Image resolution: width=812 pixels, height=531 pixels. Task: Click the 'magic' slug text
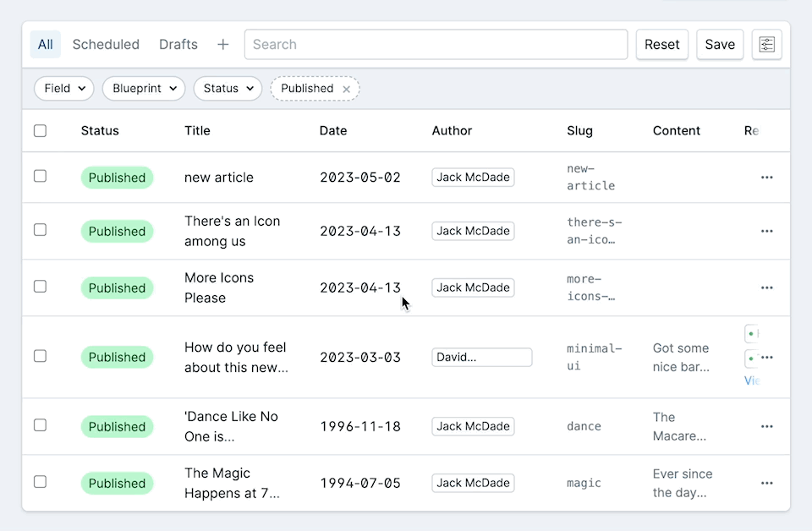click(x=584, y=483)
